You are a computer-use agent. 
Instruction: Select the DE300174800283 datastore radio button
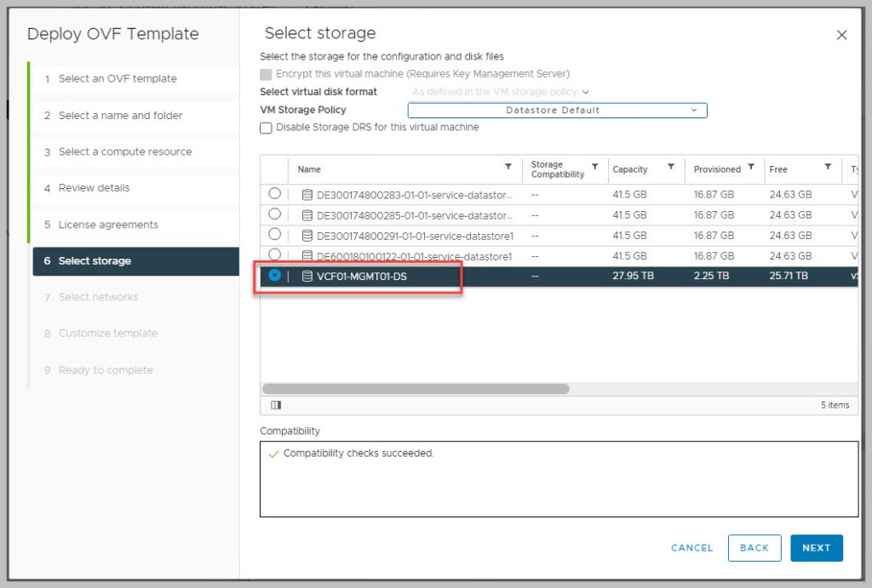point(274,194)
